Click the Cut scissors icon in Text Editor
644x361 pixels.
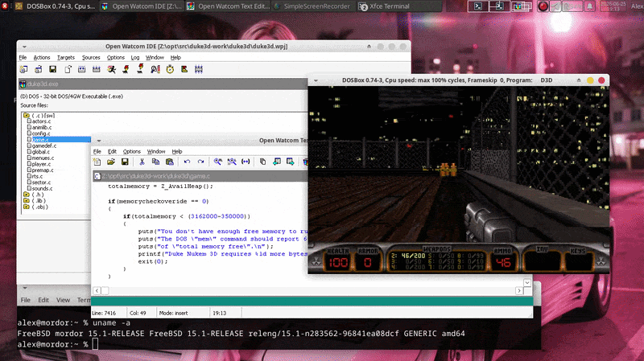[x=142, y=162]
